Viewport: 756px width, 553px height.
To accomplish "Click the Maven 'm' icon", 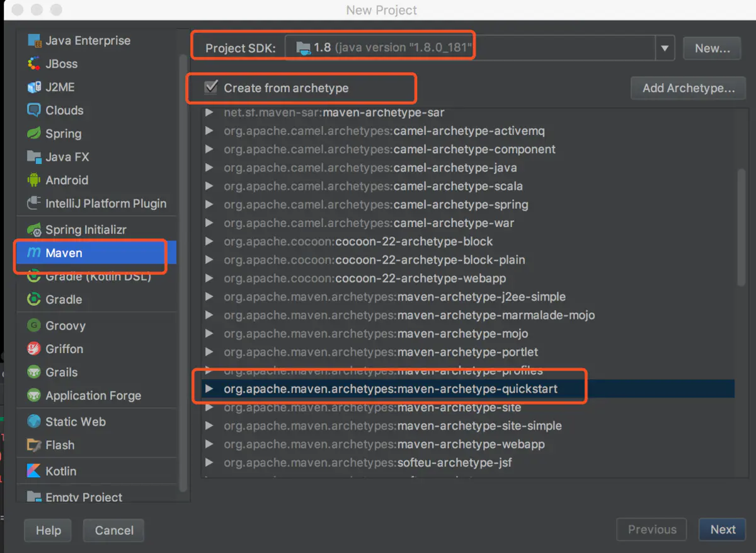I will click(x=34, y=253).
